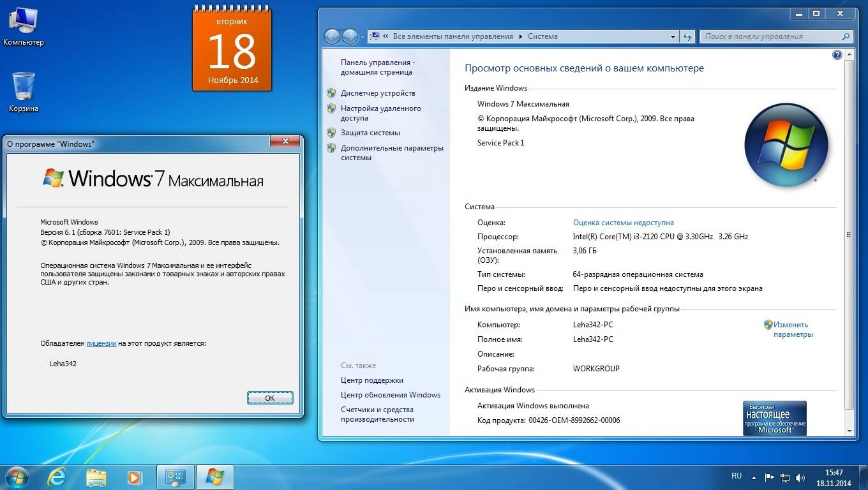
Task: Click the scroll-up arrow of the Система window
Action: click(x=849, y=55)
